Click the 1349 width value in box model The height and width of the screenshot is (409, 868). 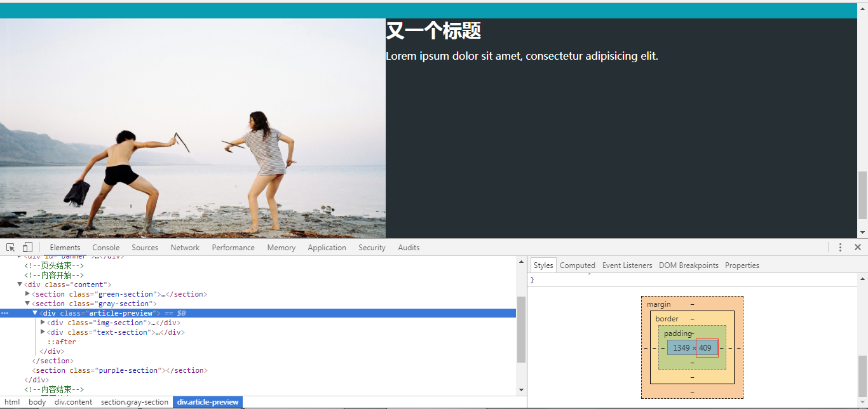681,348
